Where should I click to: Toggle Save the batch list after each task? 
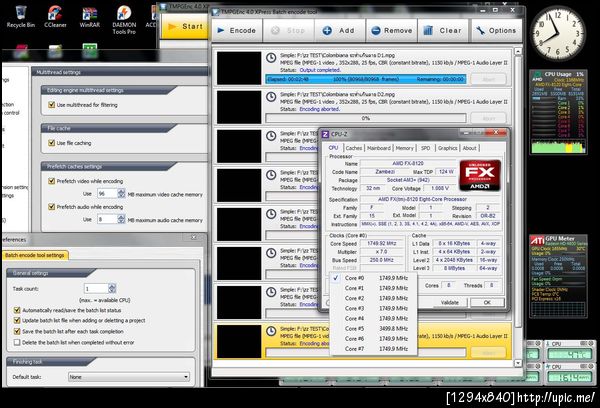tap(17, 331)
